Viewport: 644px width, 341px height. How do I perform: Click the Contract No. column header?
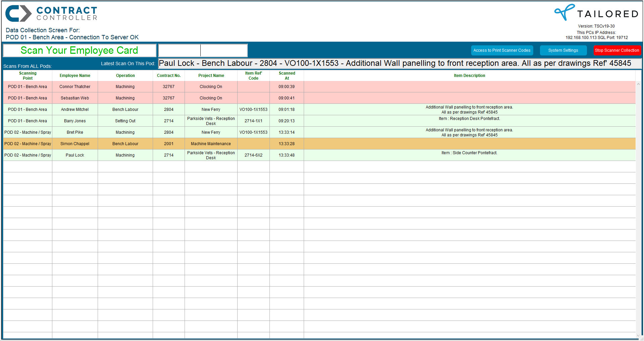[169, 76]
